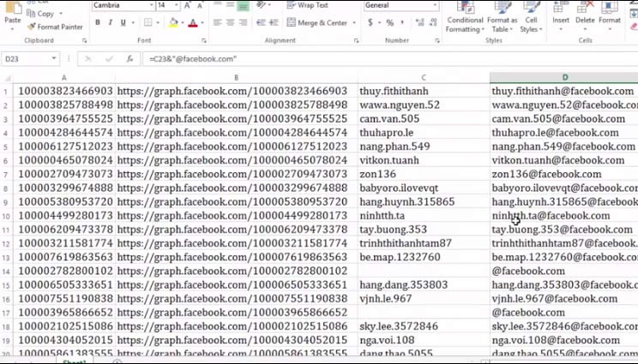Click the Cancel X formula bar icon
This screenshot has height=364, width=638.
point(87,59)
